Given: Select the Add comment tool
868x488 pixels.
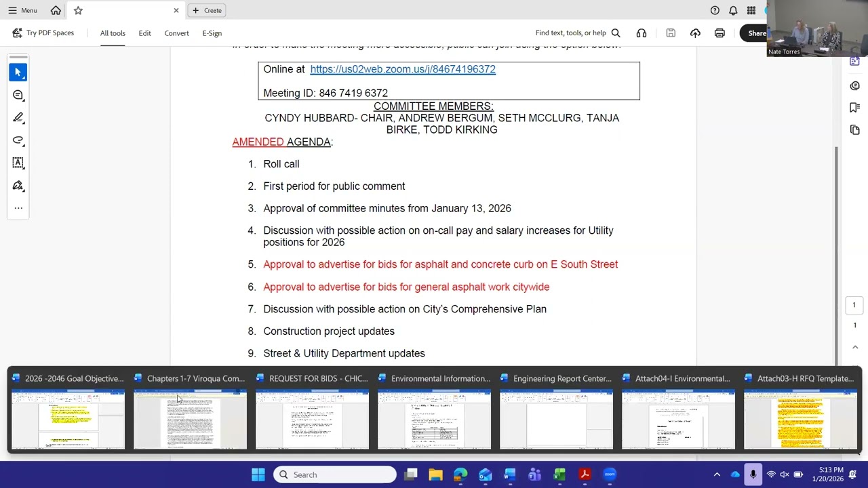Looking at the screenshot, I should point(18,95).
